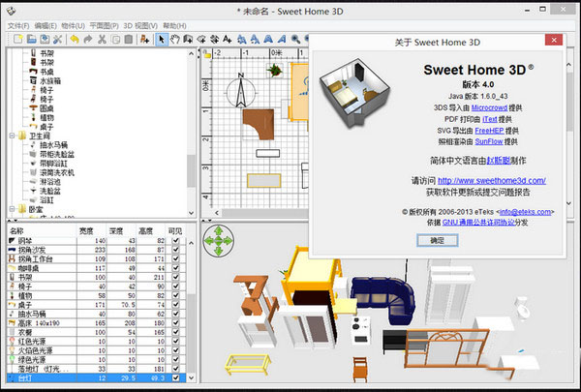Click the lock icon at plan corner
Image resolution: width=581 pixels, height=392 pixels.
click(207, 54)
